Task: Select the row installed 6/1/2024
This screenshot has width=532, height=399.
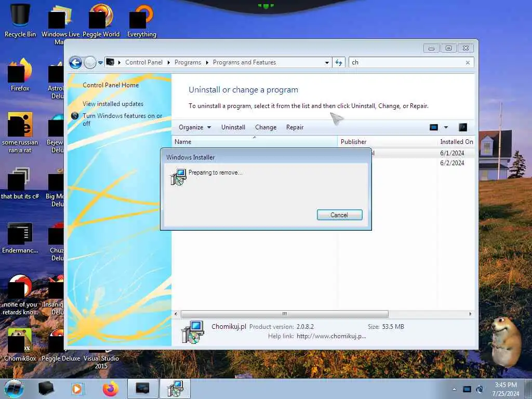Action: tap(422, 153)
